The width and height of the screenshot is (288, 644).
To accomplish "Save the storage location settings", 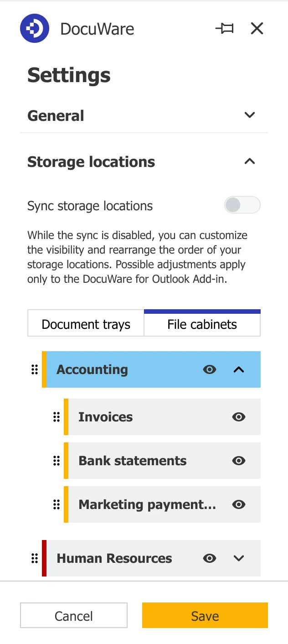I will [x=205, y=615].
